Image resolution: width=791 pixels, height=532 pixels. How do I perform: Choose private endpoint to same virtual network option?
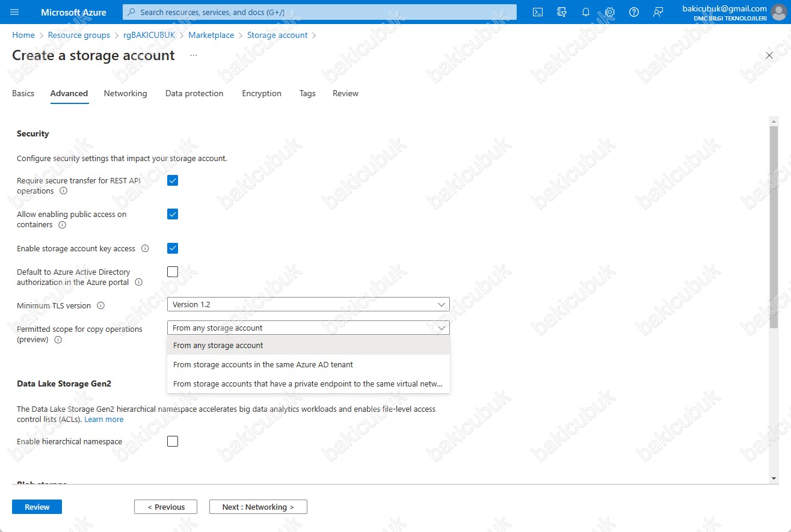tap(309, 384)
